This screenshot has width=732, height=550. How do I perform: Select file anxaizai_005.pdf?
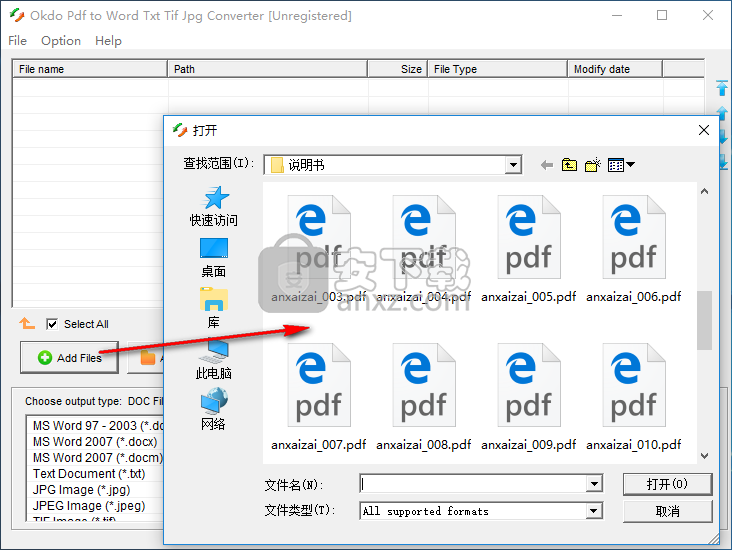pyautogui.click(x=529, y=249)
